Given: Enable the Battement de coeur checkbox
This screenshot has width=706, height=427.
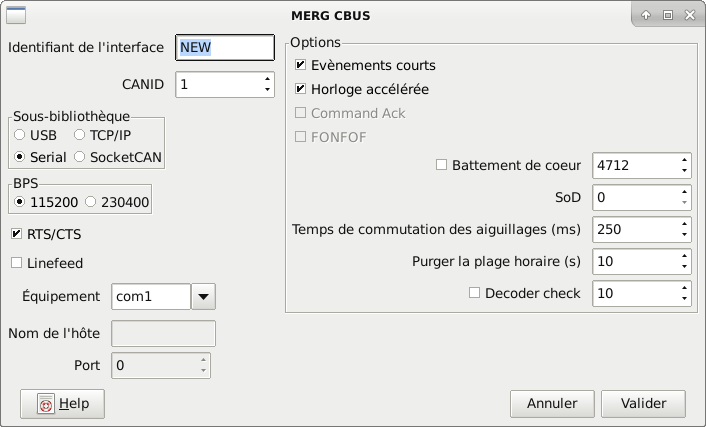Looking at the screenshot, I should tap(443, 165).
